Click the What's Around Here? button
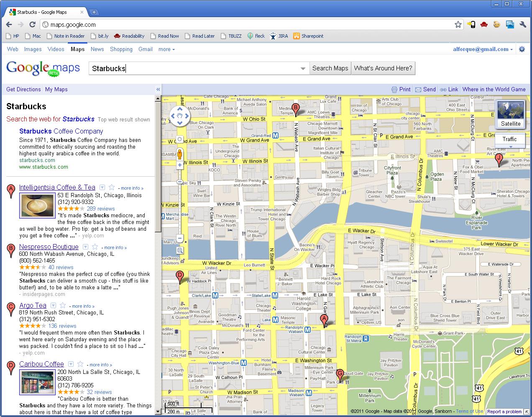The width and height of the screenshot is (532, 417). coord(383,68)
